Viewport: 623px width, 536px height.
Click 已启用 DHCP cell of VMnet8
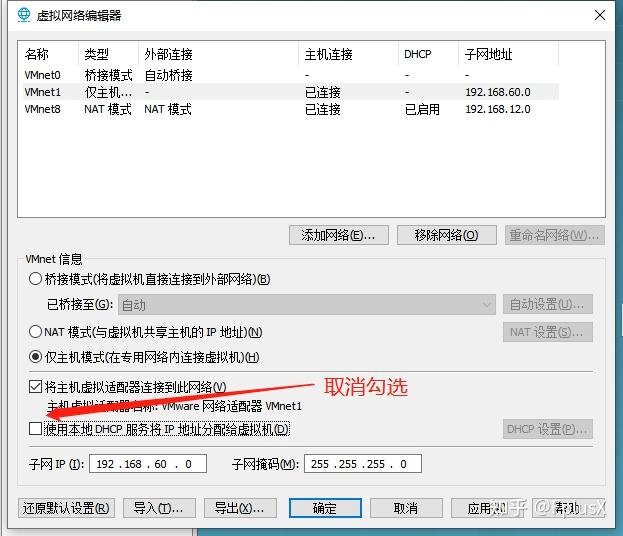[422, 109]
